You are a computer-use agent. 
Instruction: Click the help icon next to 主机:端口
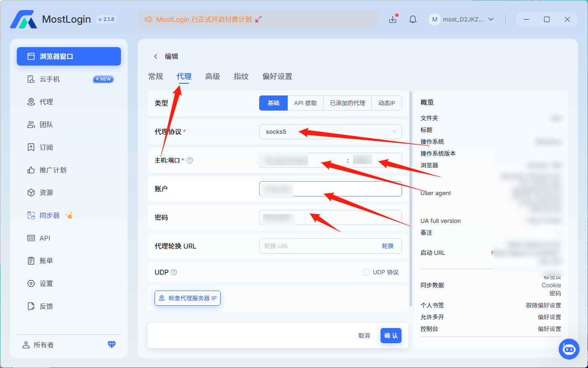tap(190, 160)
